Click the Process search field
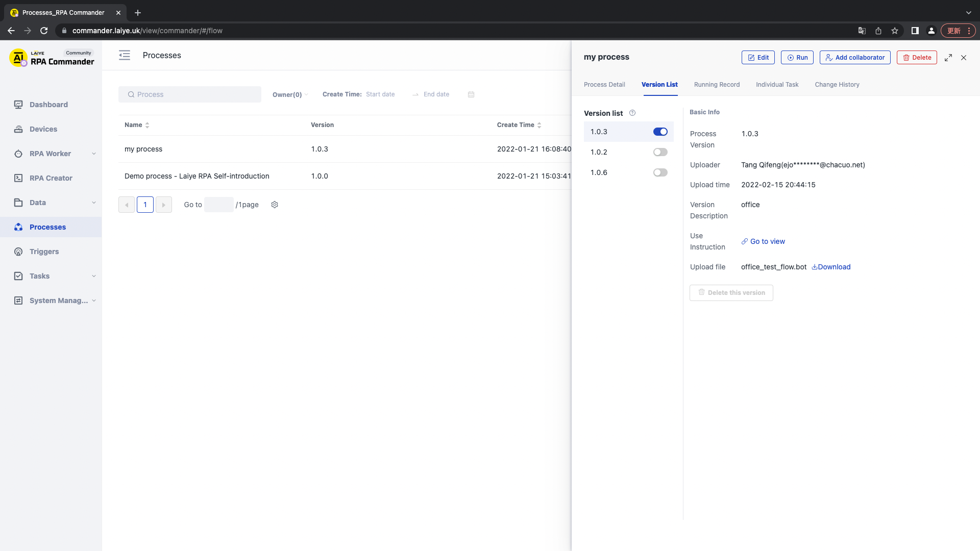The height and width of the screenshot is (551, 980). click(190, 94)
